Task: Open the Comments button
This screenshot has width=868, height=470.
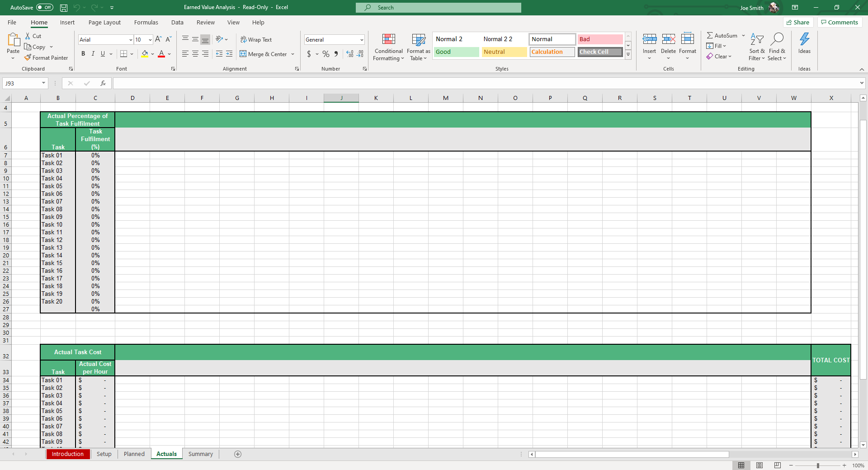Action: point(840,23)
